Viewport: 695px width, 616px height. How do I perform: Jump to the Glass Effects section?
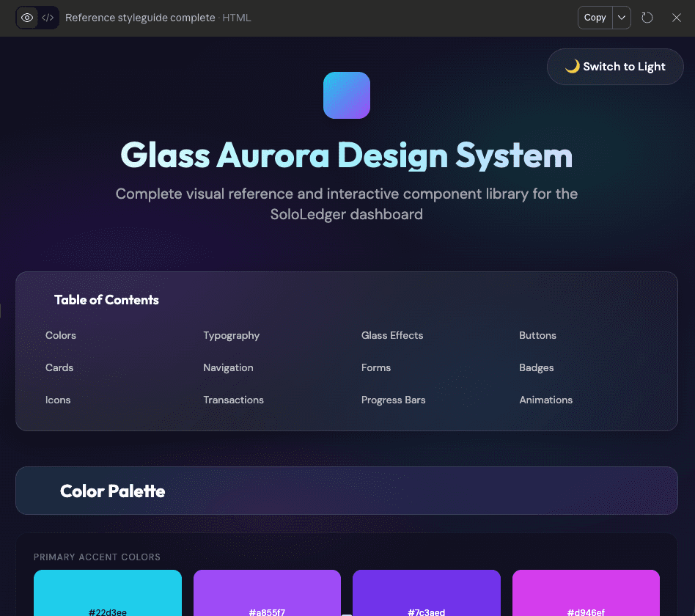coord(392,335)
